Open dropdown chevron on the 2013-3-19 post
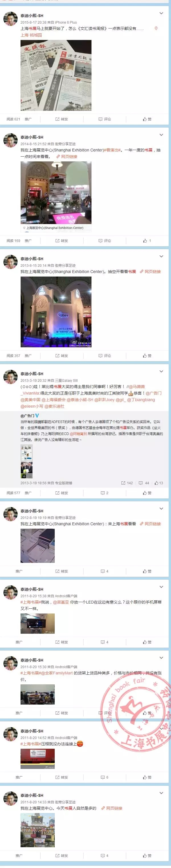Image resolution: width=171 pixels, height=868 pixels. click(161, 371)
